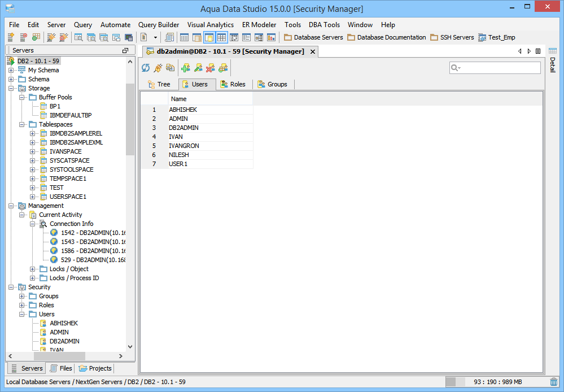
Task: Expand the Groups node under Security
Action: tap(22, 296)
